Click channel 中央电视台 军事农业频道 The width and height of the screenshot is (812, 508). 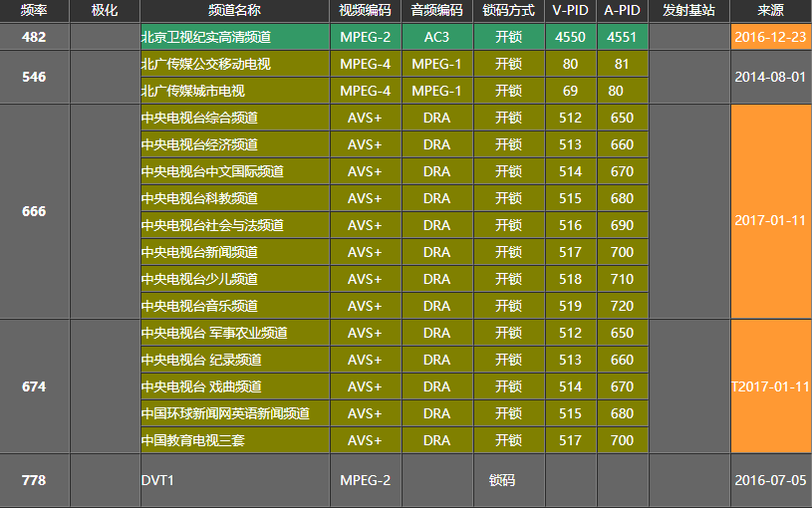pyautogui.click(x=235, y=333)
